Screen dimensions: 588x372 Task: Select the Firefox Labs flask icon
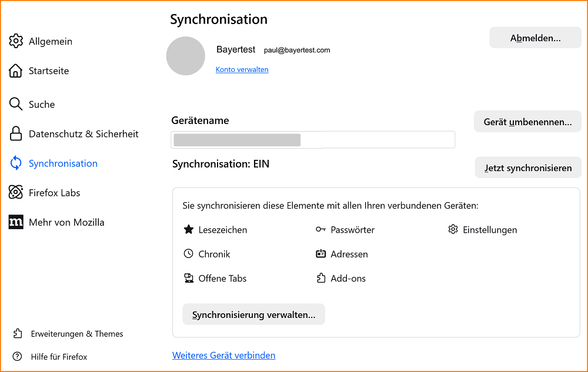[16, 193]
